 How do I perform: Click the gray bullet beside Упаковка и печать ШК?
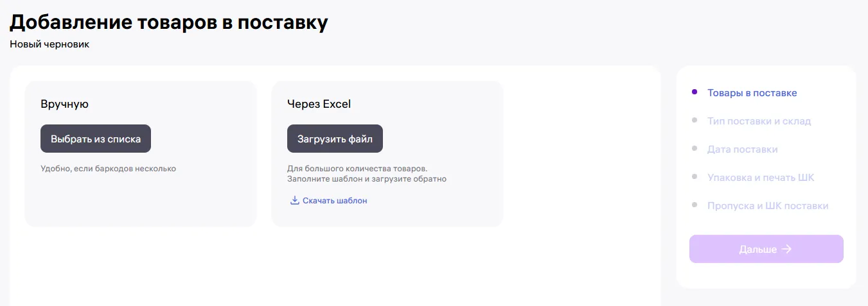[x=695, y=176]
